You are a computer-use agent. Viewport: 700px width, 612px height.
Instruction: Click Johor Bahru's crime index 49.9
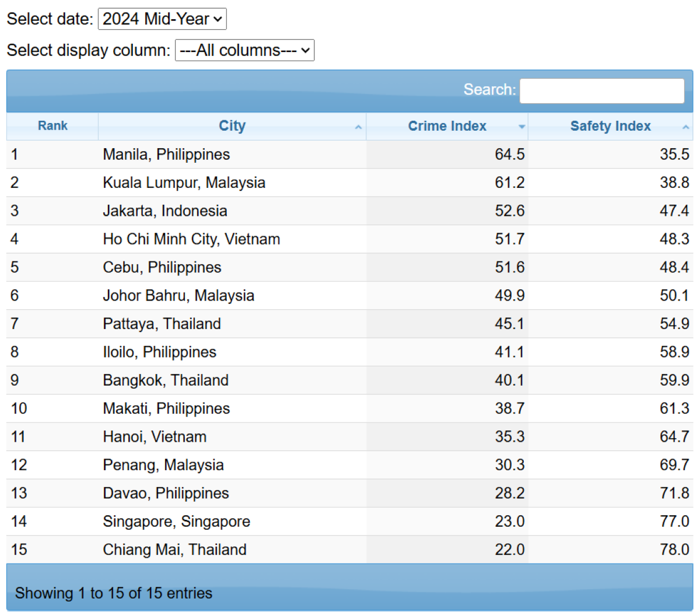click(509, 295)
